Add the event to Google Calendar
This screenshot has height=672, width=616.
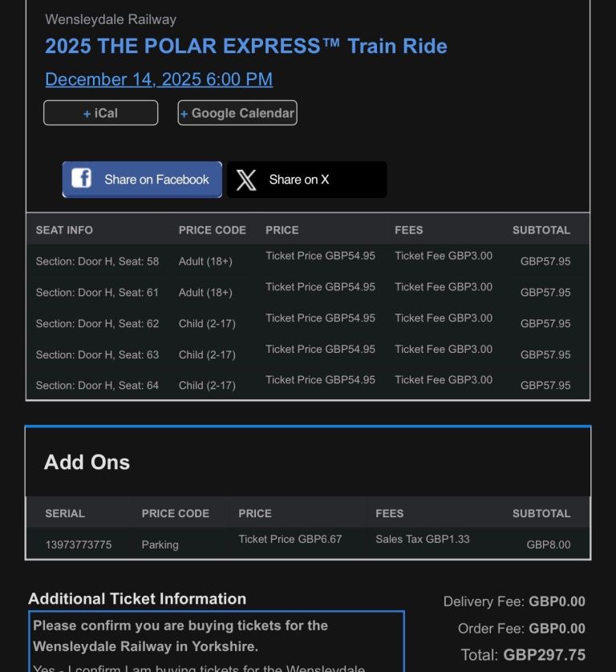pos(237,112)
